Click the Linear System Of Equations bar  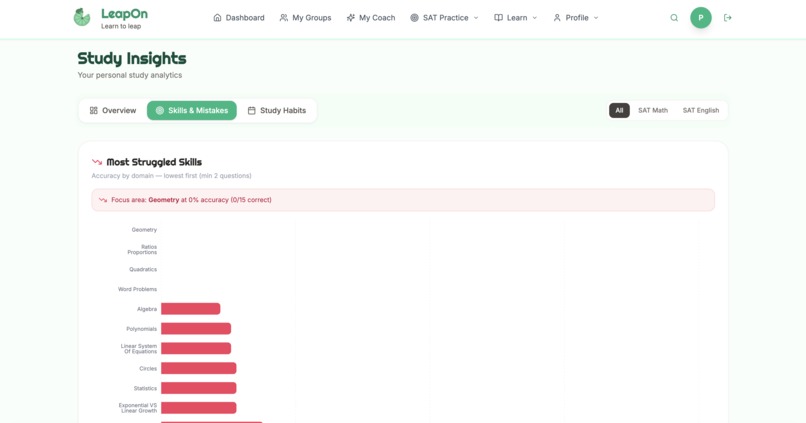click(x=196, y=348)
